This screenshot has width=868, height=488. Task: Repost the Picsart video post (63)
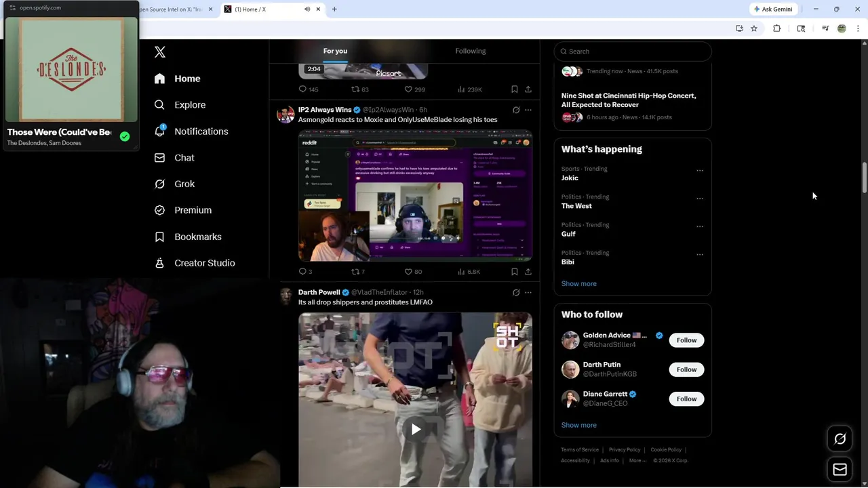coord(359,89)
